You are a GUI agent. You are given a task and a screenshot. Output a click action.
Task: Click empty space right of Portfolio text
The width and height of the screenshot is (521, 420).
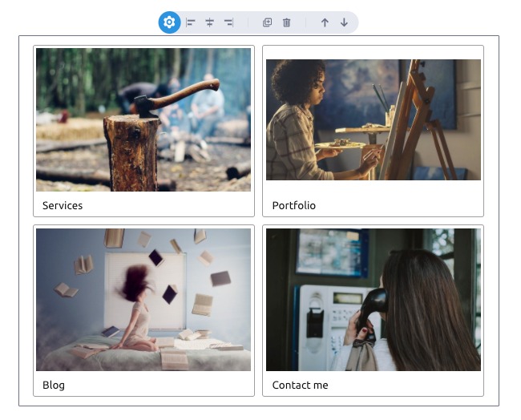pyautogui.click(x=401, y=205)
